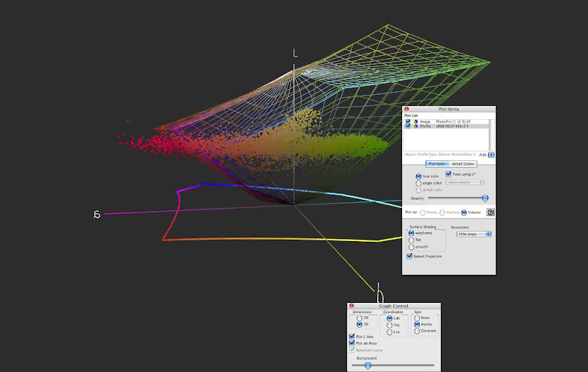The height and width of the screenshot is (372, 588).
Task: Click the 'Plot Items' title bar text
Action: click(448, 109)
